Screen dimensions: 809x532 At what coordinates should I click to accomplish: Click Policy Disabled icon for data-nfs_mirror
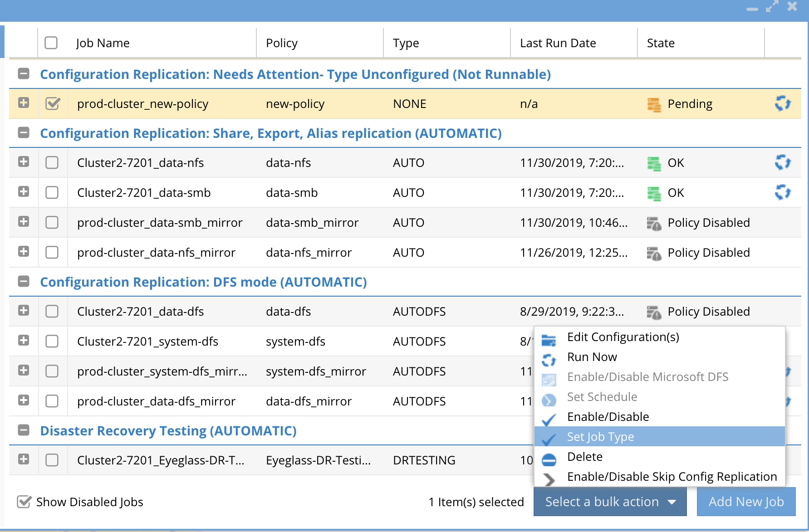654,253
